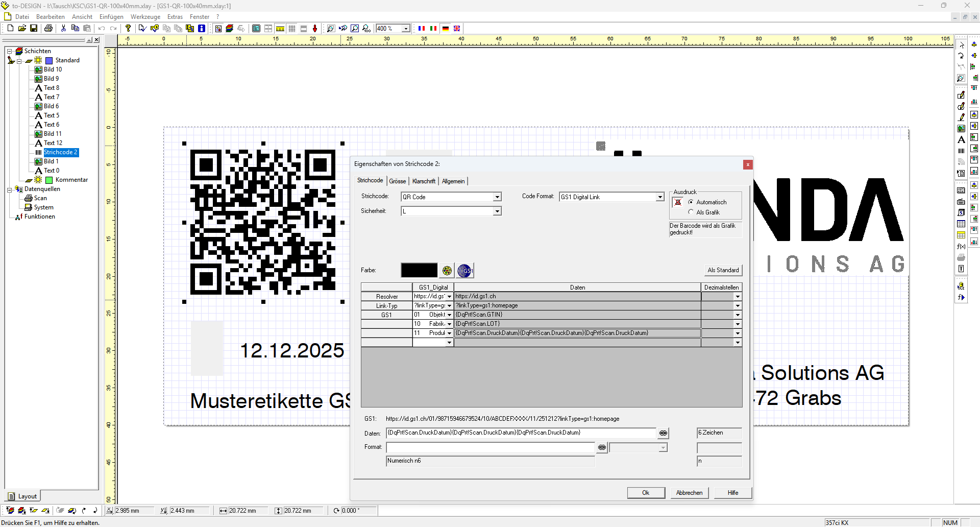Click the scissors Cut icon
The width and height of the screenshot is (980, 527).
(63, 29)
